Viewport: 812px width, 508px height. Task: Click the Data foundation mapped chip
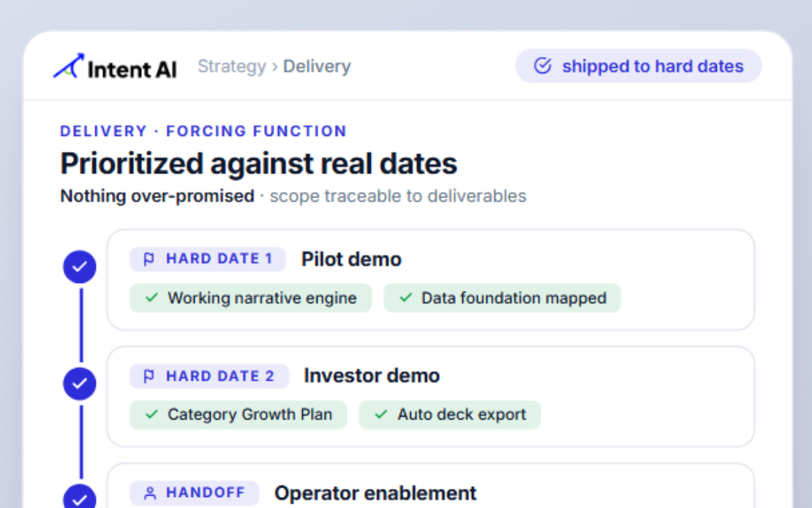503,298
